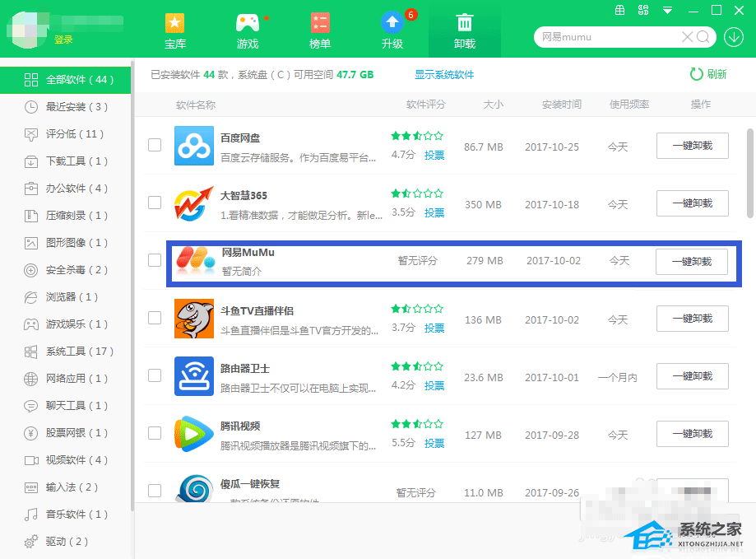Image resolution: width=756 pixels, height=559 pixels.
Task: Click the software list vertical scrollbar
Action: point(749,173)
